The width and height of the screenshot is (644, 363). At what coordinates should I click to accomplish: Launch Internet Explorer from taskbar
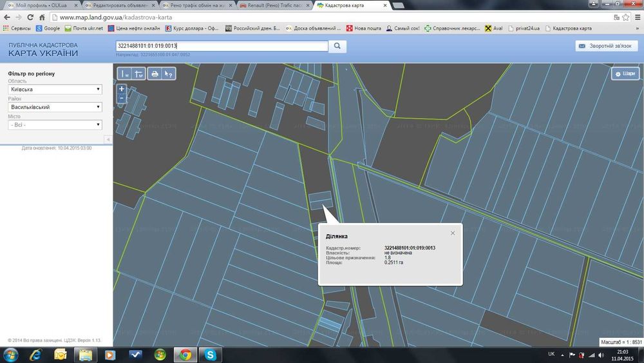35,355
